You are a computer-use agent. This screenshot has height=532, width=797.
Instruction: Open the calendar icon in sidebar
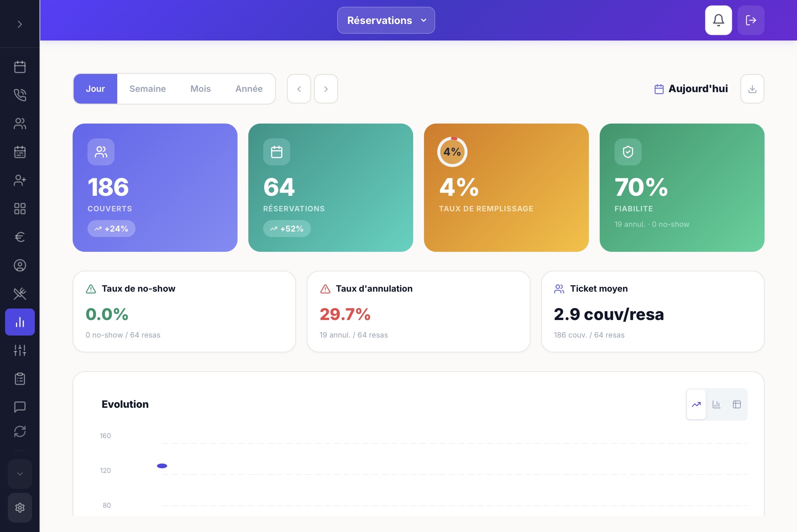[20, 67]
